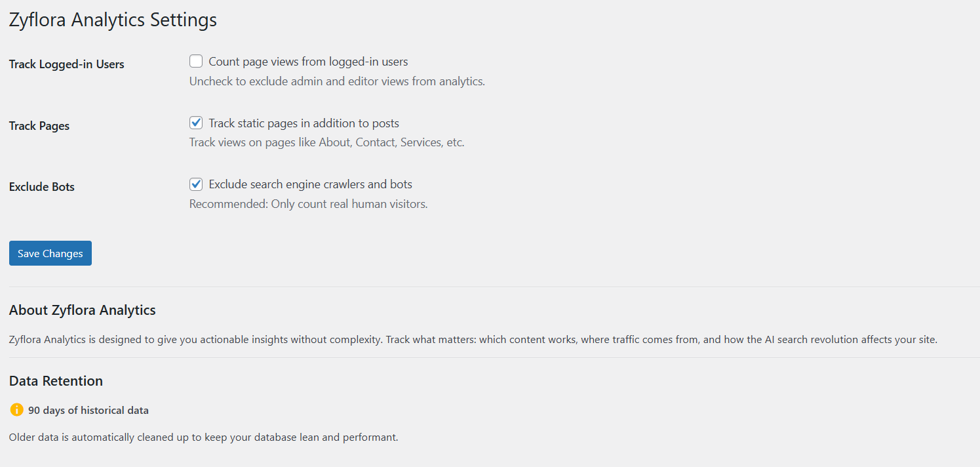Click the yellow info icon beside data retention
This screenshot has width=980, height=467.
pyautogui.click(x=16, y=410)
